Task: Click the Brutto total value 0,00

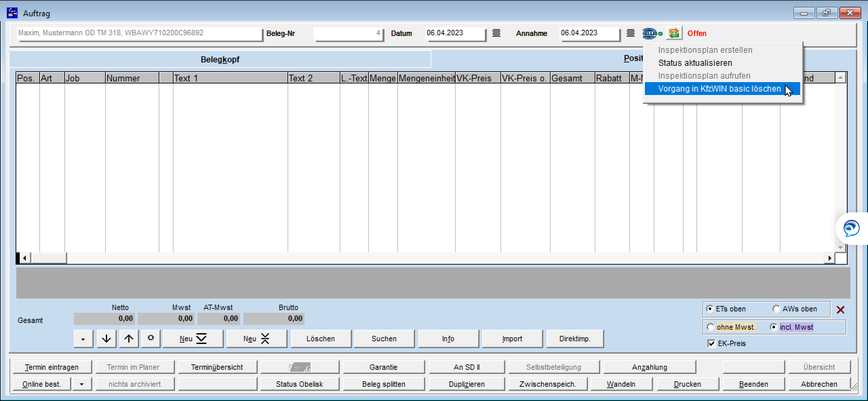Action: (x=274, y=319)
